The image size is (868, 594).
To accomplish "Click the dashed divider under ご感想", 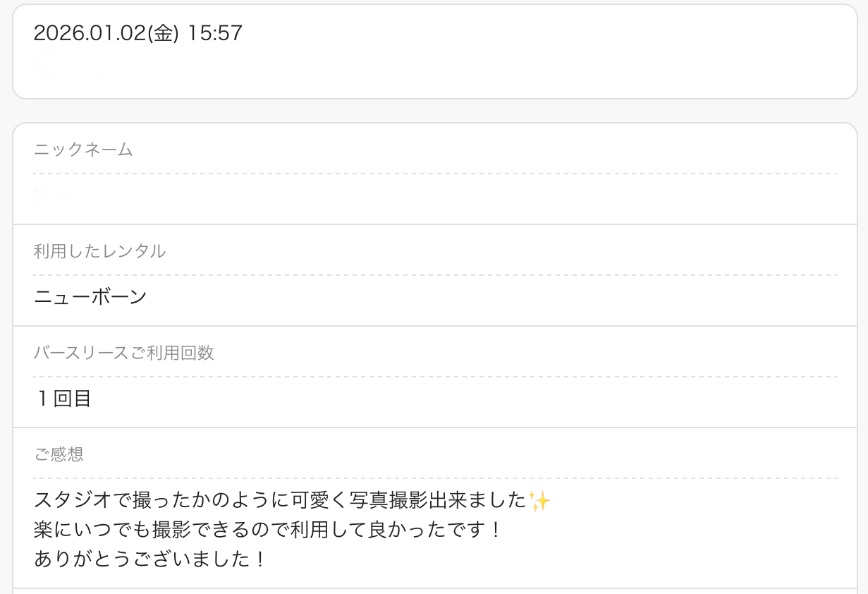I will (434, 478).
